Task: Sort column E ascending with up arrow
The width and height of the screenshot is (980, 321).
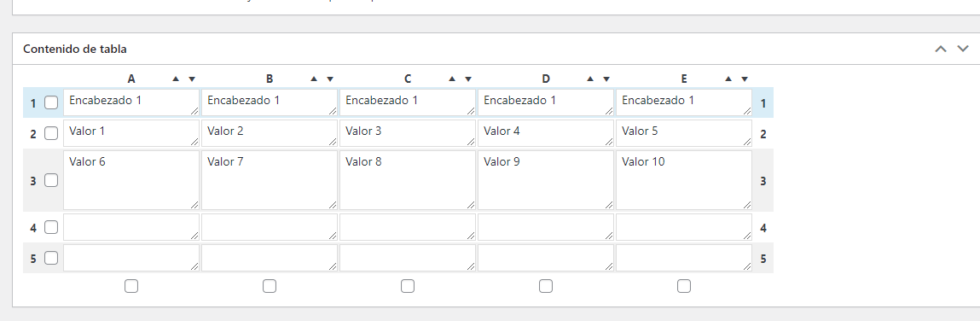Action: [x=728, y=79]
